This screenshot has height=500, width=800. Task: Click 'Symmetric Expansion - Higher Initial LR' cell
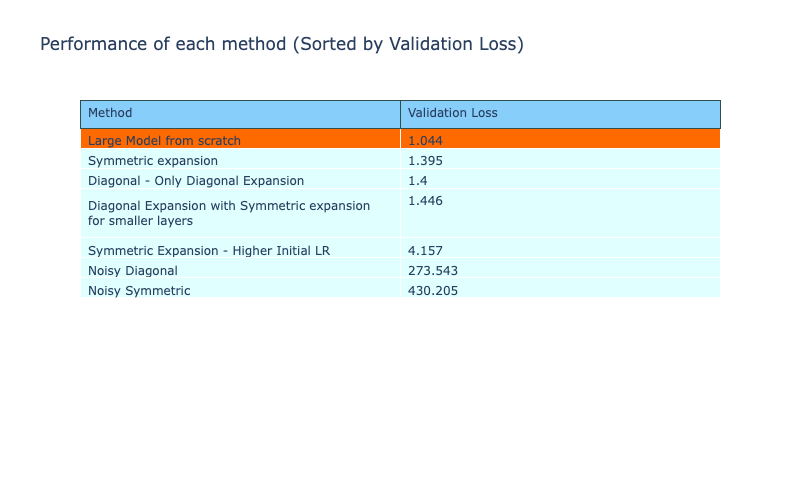209,250
